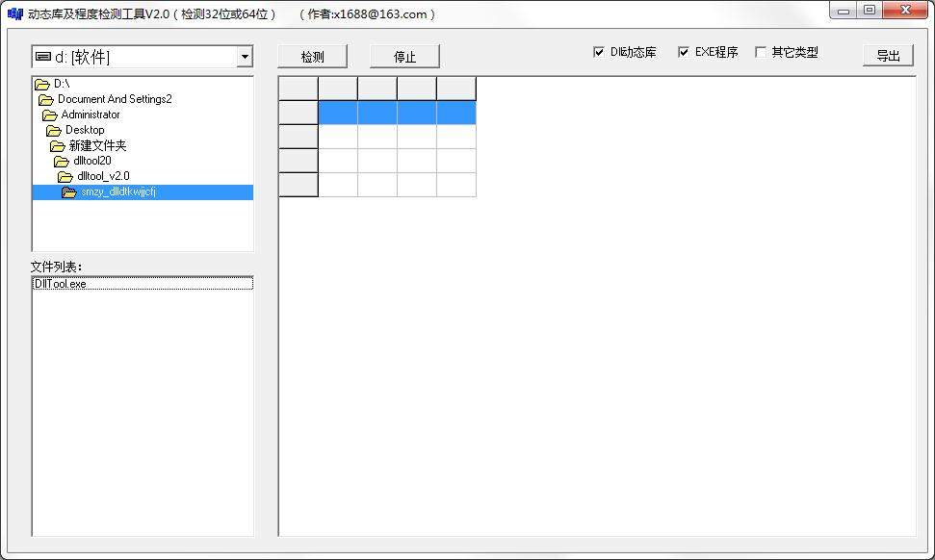Click the 导出 export button
This screenshot has width=935, height=560.
pyautogui.click(x=887, y=55)
